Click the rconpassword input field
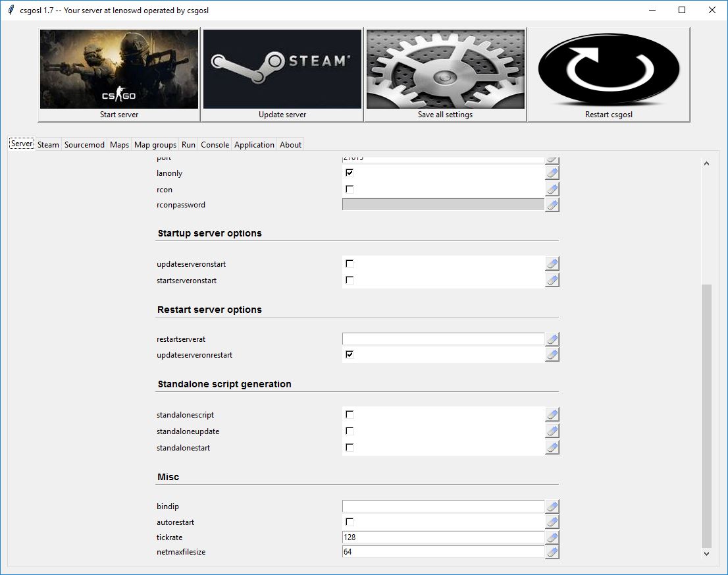This screenshot has width=728, height=575. (x=443, y=204)
